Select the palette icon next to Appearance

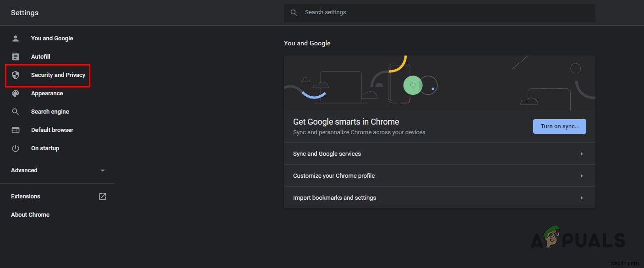pos(16,93)
